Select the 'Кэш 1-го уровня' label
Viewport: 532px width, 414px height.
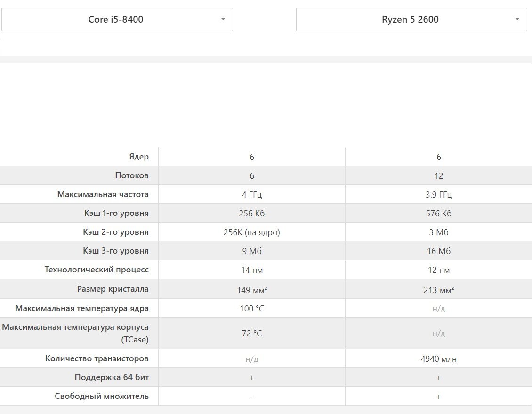pyautogui.click(x=116, y=213)
